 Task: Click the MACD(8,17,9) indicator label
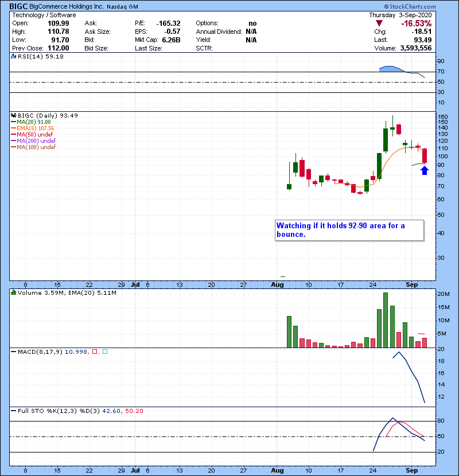(x=40, y=352)
